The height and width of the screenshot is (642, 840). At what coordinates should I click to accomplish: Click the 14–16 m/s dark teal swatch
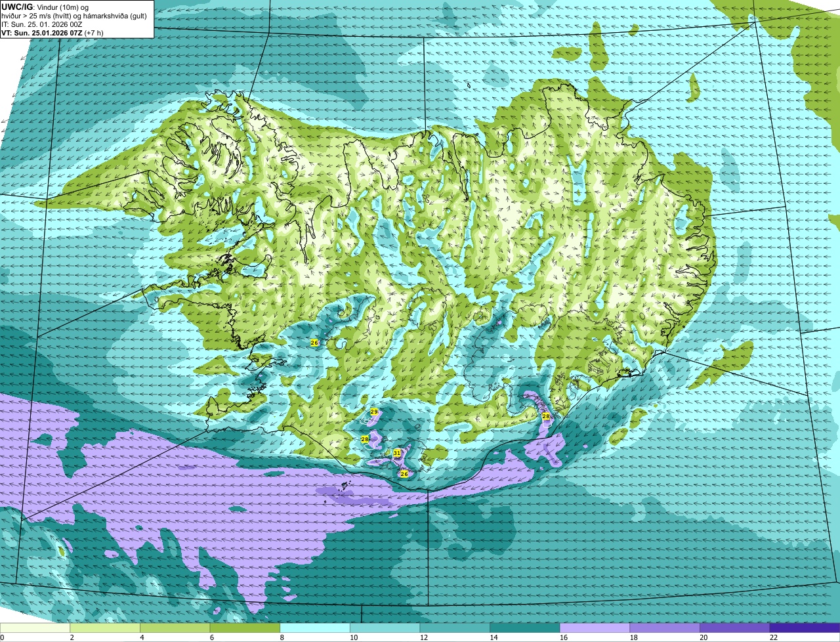[x=525, y=628]
